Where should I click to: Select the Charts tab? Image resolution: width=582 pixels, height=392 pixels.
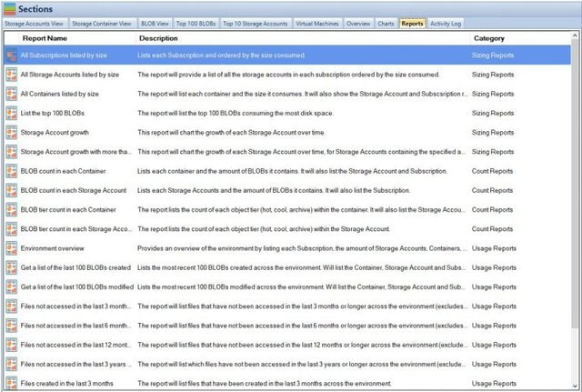(386, 23)
